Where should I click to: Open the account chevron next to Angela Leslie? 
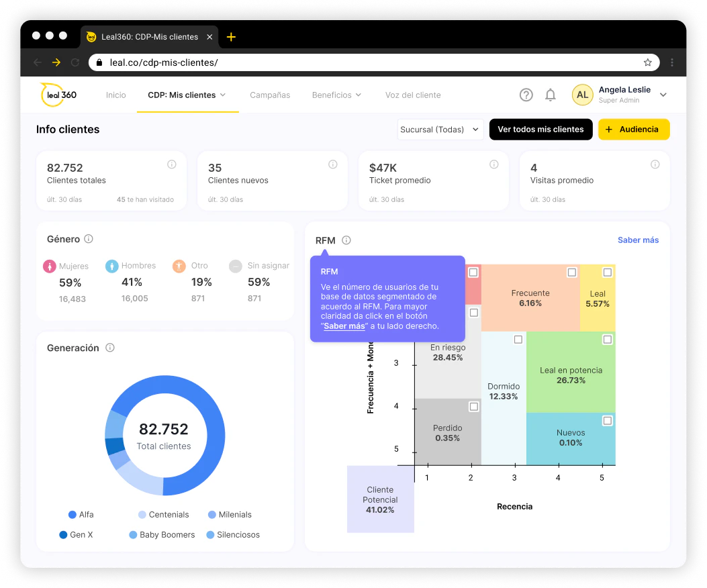coord(663,95)
